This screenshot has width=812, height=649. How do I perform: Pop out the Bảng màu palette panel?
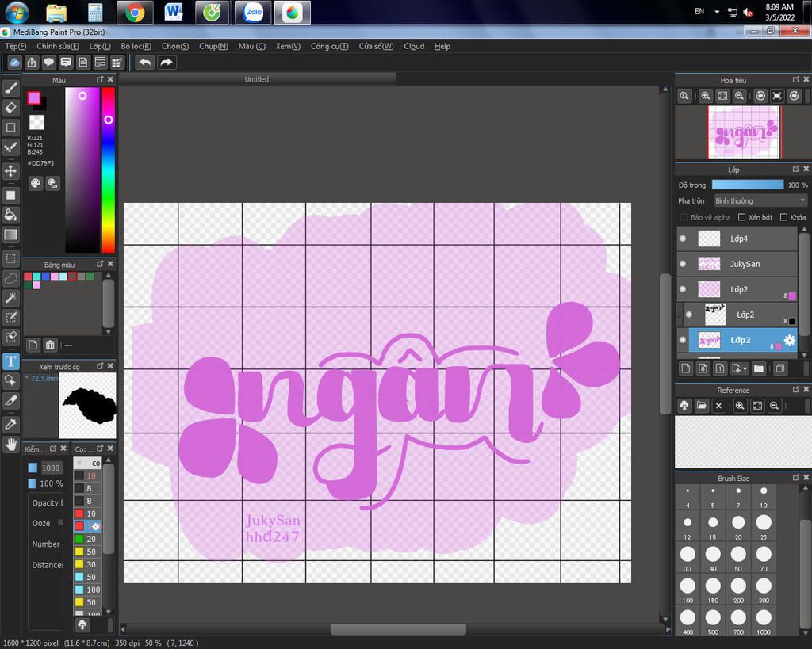(100, 264)
